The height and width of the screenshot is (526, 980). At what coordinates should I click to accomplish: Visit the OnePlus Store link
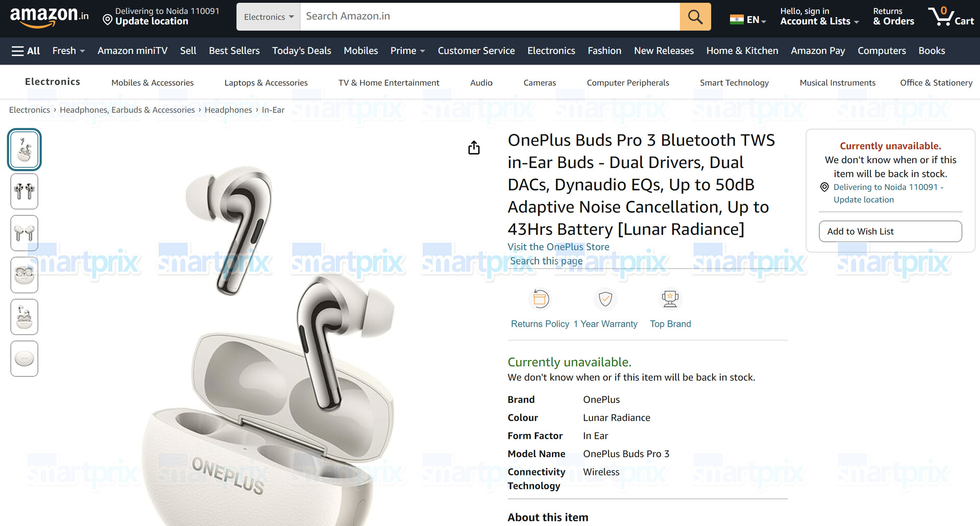coord(558,247)
